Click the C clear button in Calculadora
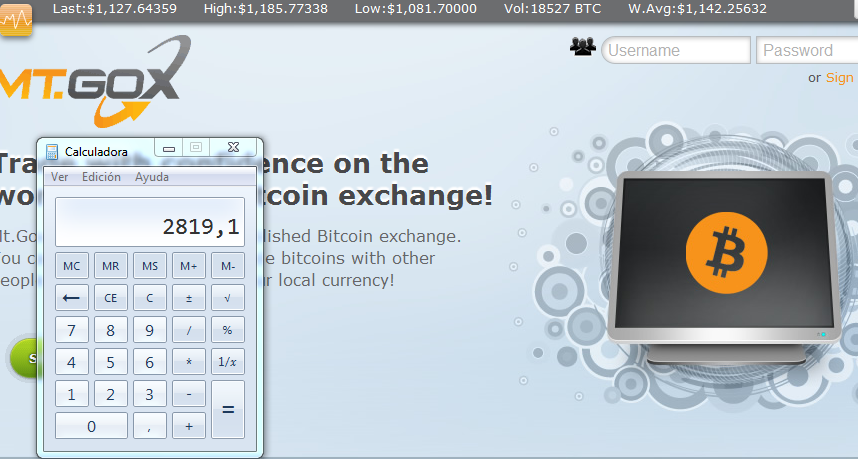The height and width of the screenshot is (459, 858). [149, 298]
